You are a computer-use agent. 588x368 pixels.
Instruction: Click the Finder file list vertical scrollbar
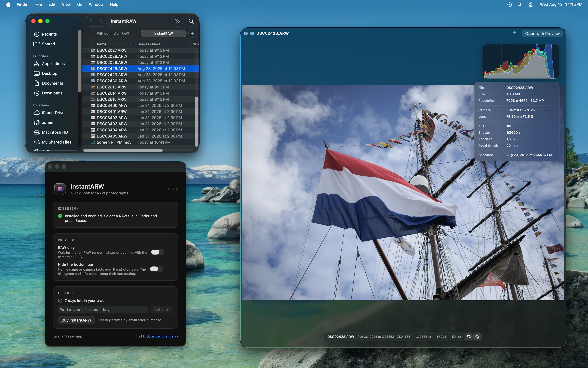click(197, 122)
